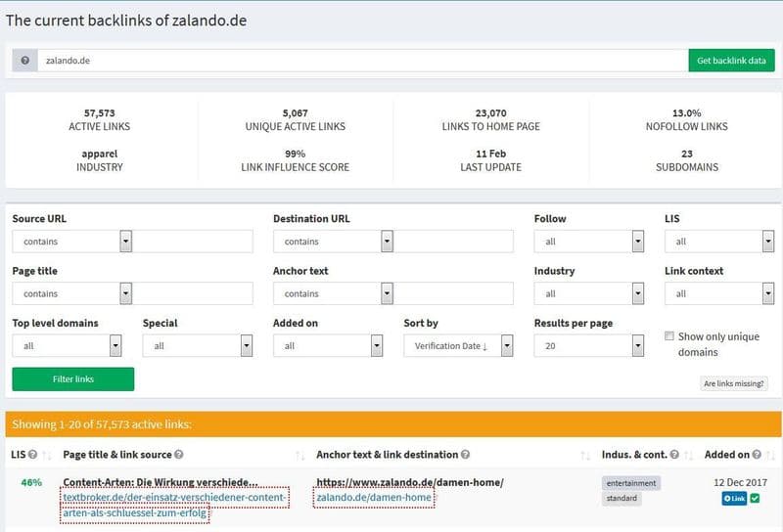Click the 12 Dec 2017 date
783x532 pixels.
click(x=740, y=482)
